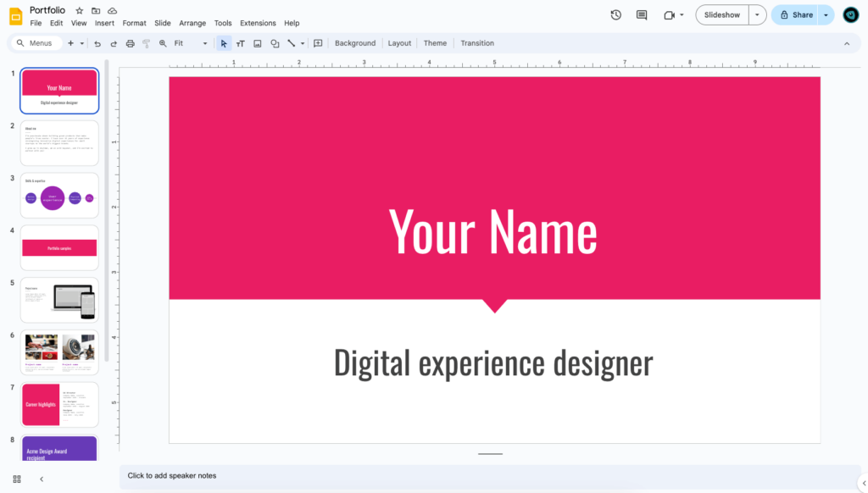Image resolution: width=868 pixels, height=493 pixels.
Task: Open the Insert image icon
Action: 258,43
